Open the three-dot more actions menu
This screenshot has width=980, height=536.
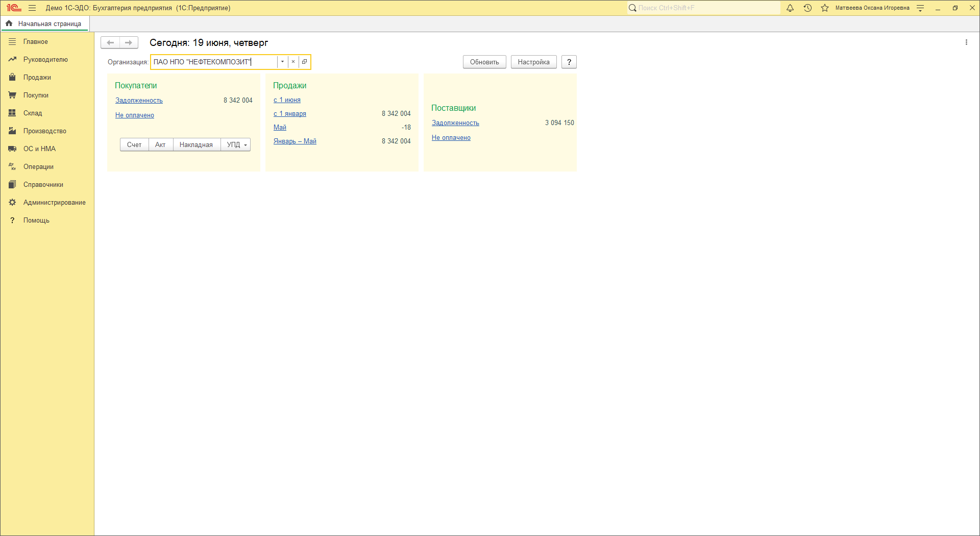tap(966, 42)
